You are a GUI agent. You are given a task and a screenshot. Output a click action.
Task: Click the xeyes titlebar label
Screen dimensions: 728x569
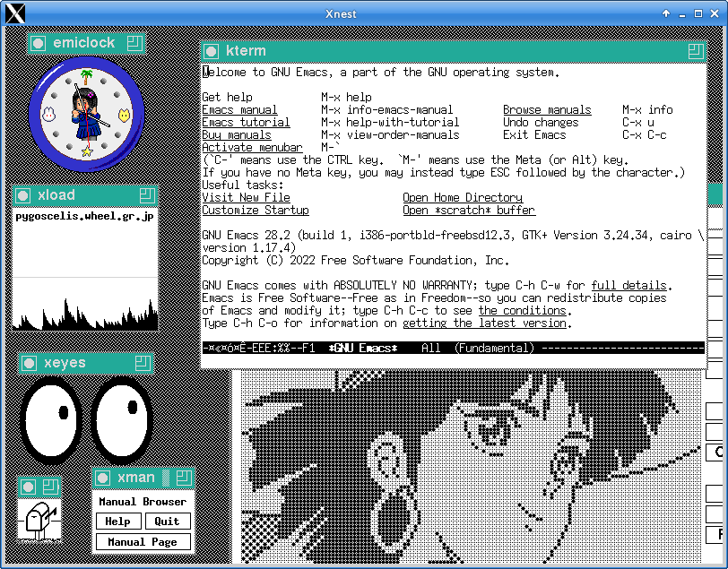click(x=65, y=363)
